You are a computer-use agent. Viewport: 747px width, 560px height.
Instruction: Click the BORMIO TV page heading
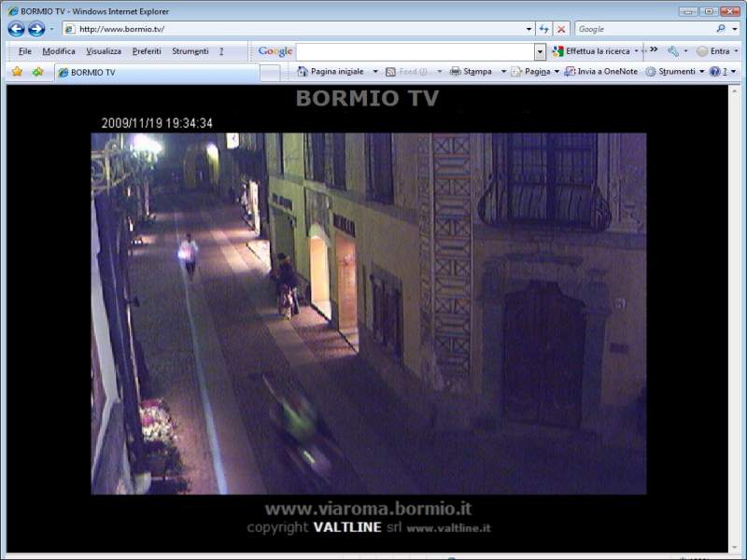[x=367, y=98]
